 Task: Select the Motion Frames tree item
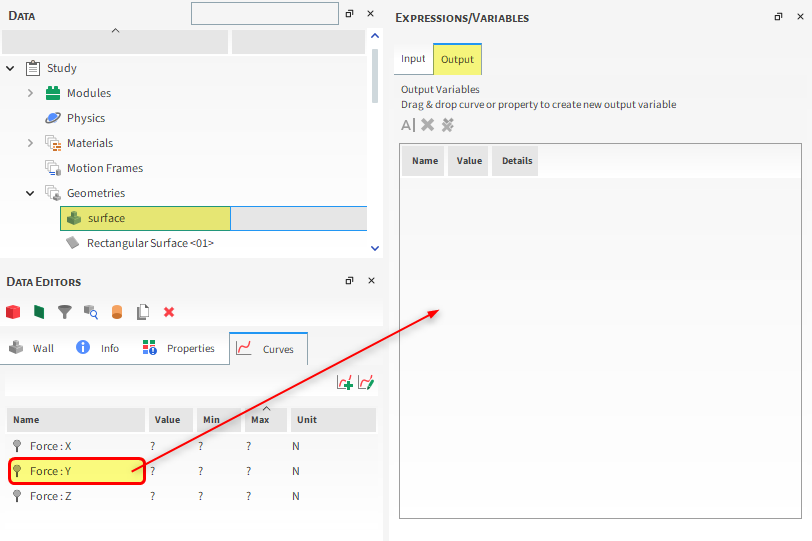tap(105, 168)
